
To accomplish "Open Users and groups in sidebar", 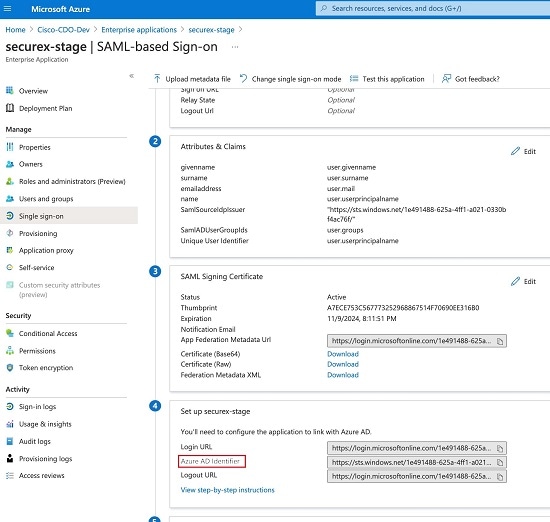I will click(46, 199).
